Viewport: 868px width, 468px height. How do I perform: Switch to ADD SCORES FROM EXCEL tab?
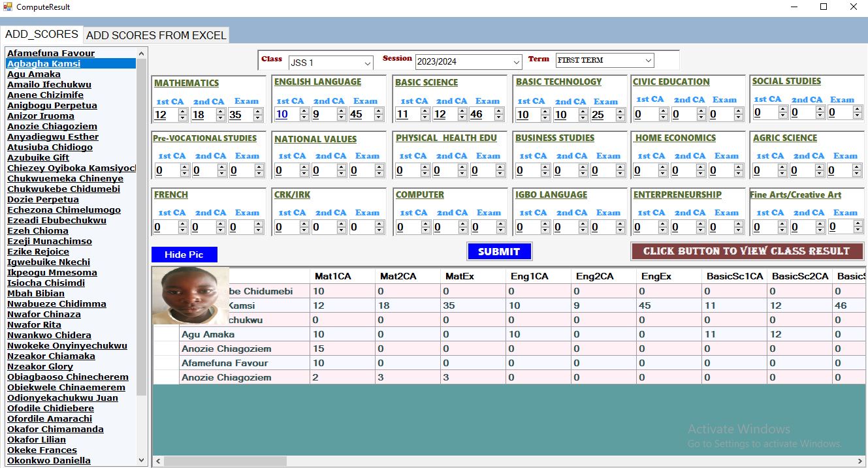click(156, 35)
